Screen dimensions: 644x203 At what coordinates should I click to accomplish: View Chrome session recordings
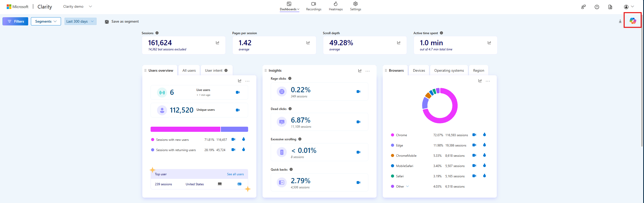[474, 135]
